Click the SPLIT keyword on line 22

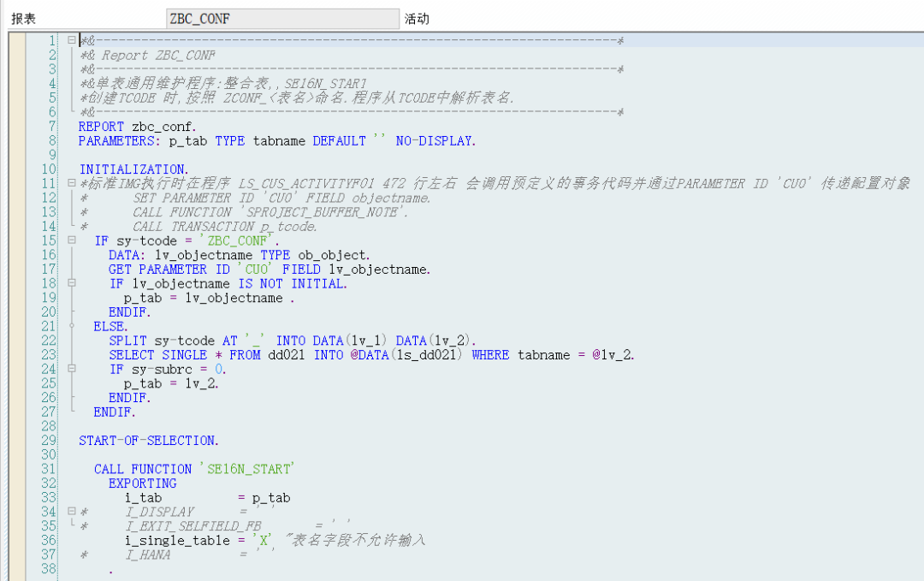127,341
